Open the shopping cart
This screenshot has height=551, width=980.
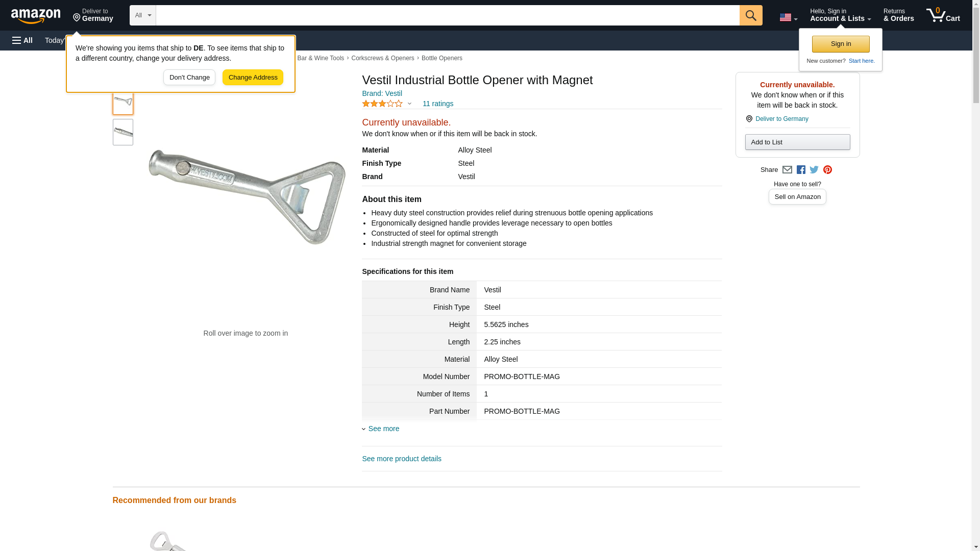point(943,15)
